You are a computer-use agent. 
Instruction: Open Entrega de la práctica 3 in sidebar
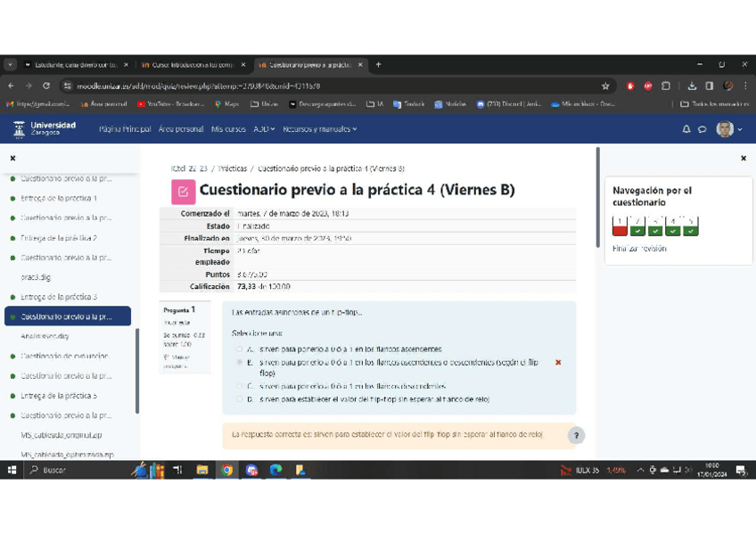tap(59, 297)
